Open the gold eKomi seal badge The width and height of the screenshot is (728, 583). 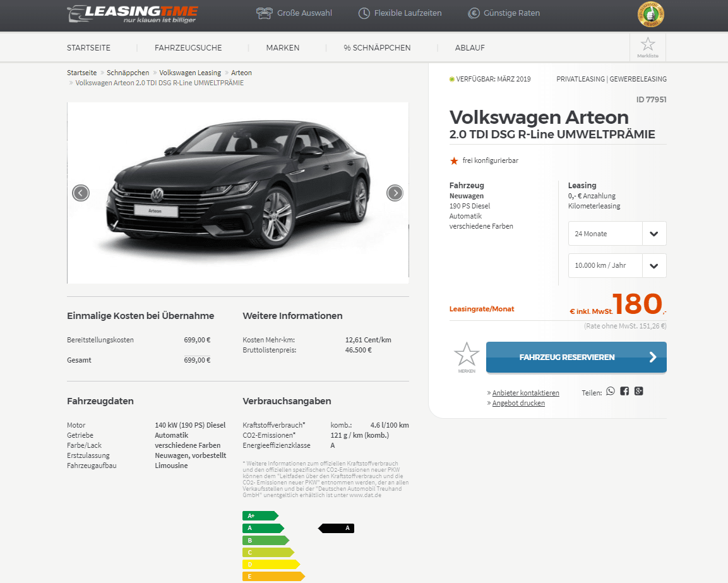651,15
